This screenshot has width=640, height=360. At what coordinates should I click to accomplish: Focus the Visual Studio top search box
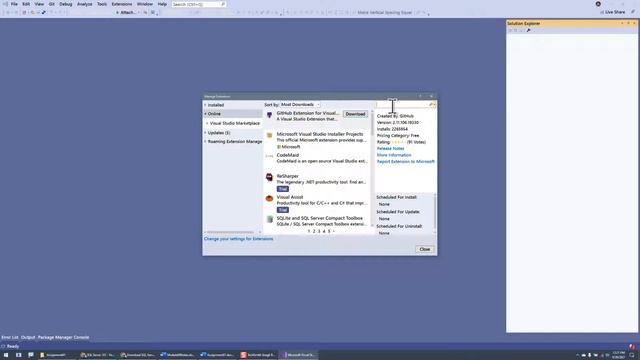(199, 4)
